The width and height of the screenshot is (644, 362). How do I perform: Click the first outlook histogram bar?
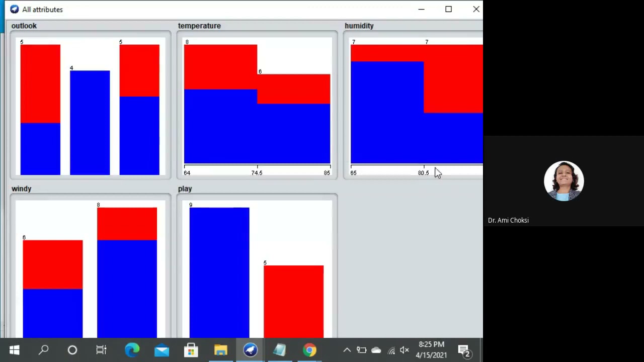40,110
